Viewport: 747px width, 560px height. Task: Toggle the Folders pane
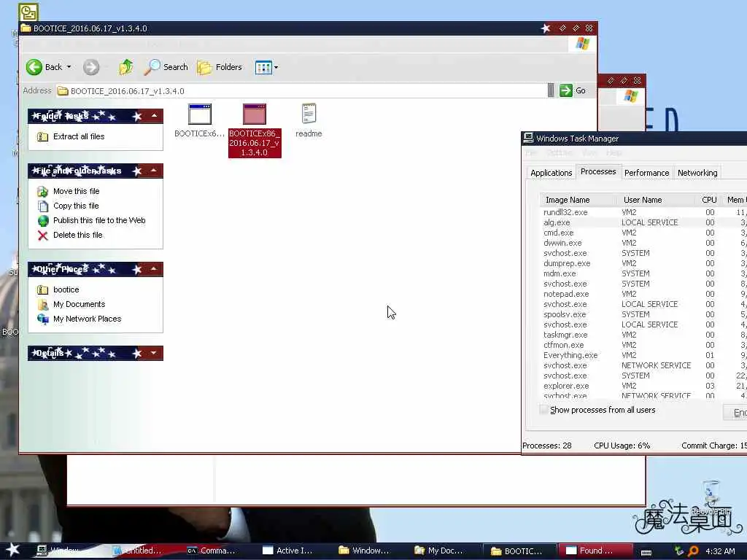pyautogui.click(x=220, y=67)
